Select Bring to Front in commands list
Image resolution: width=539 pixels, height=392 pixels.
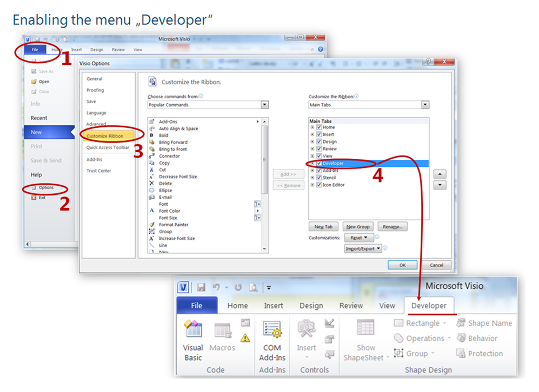[x=173, y=150]
